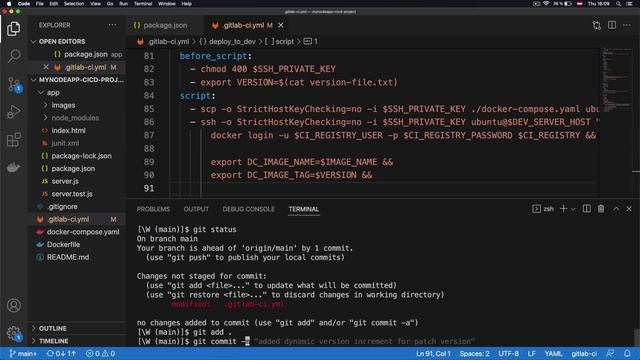The image size is (640, 360).
Task: Open the Accounts menu icon
Action: coord(13,305)
